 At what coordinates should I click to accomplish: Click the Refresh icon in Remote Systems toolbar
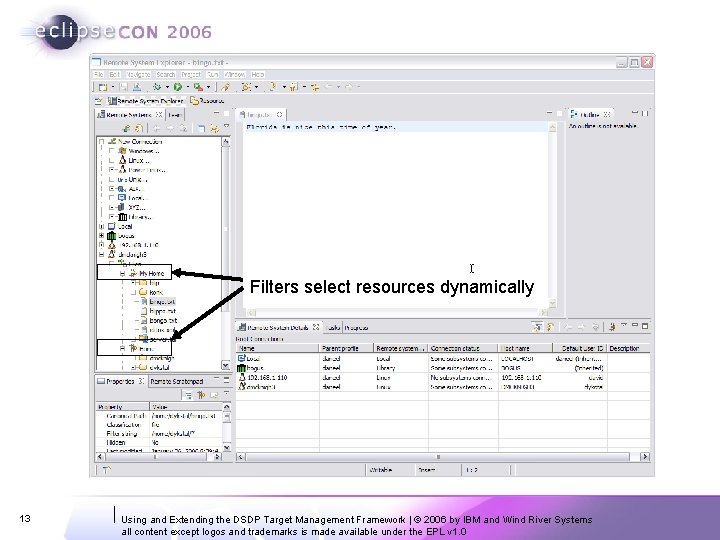138,129
